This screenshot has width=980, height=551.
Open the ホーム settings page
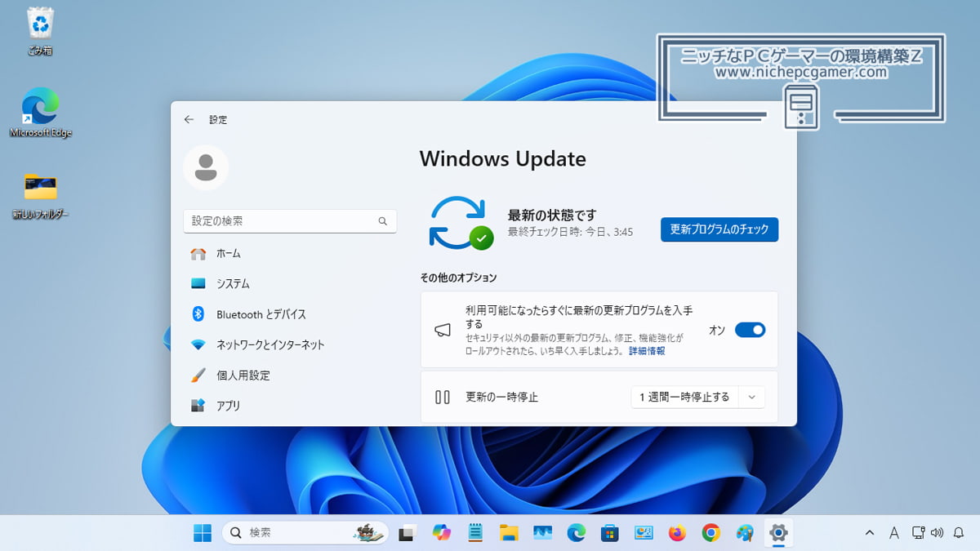click(x=290, y=254)
